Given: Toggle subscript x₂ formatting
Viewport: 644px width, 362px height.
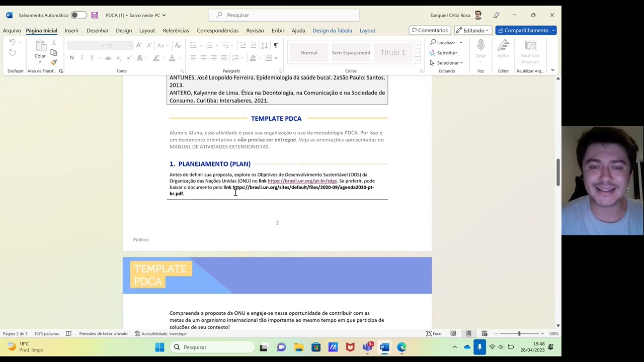Looking at the screenshot, I should 118,58.
